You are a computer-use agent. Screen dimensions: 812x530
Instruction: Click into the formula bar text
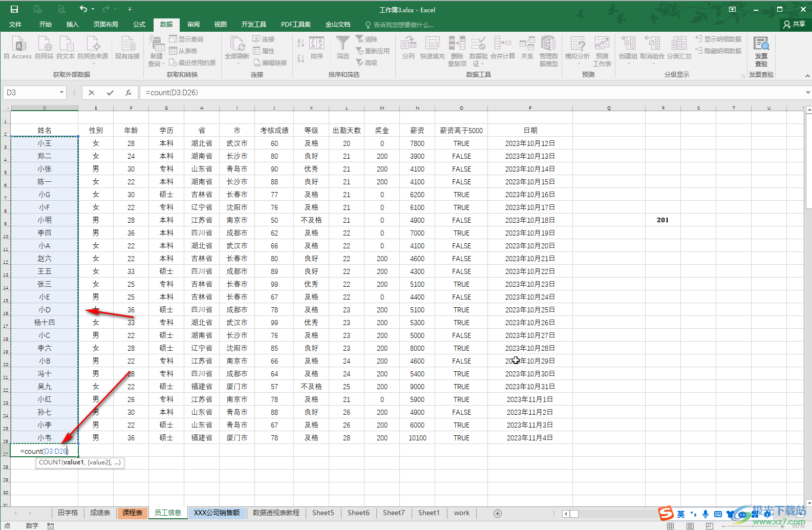172,93
